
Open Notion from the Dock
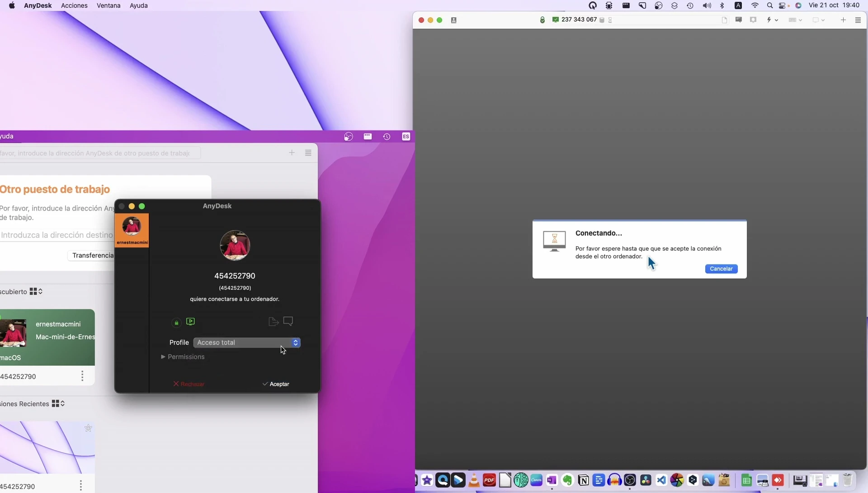tap(583, 480)
